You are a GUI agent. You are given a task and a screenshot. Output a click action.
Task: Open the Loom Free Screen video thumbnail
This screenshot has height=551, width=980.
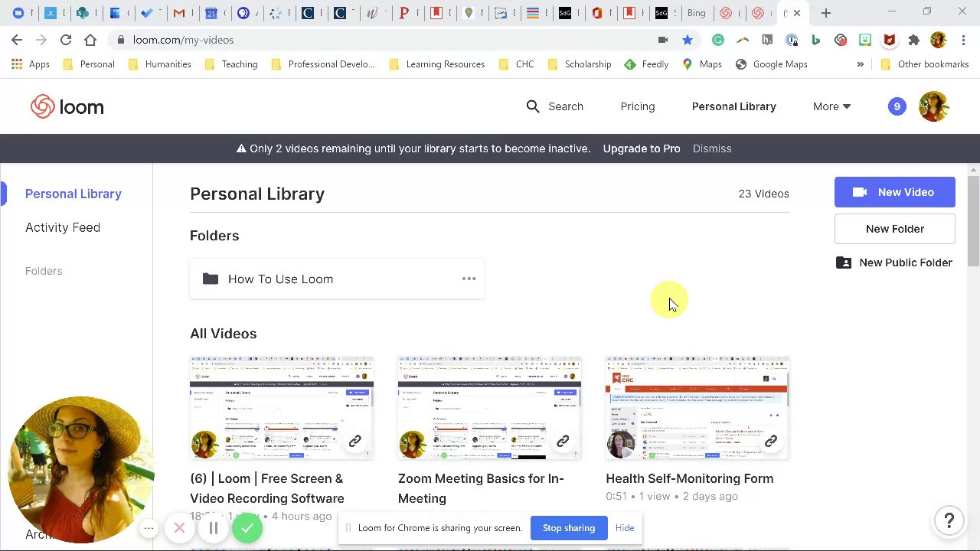coord(282,407)
